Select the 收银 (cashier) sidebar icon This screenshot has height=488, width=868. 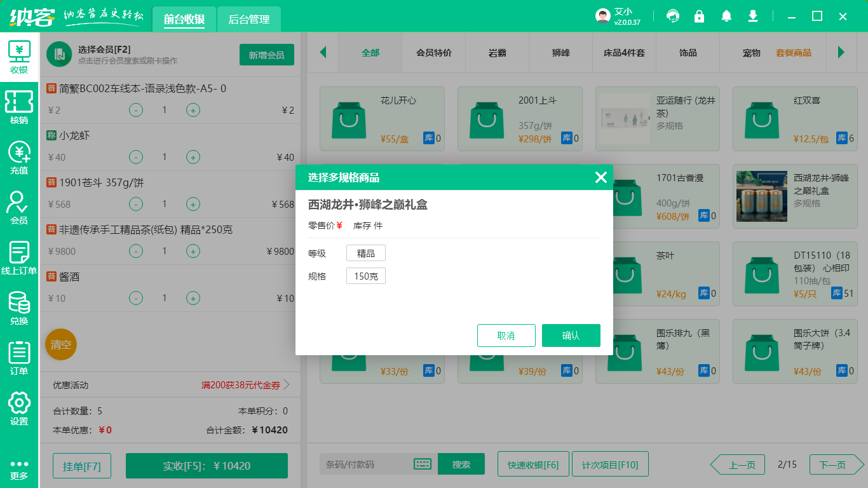19,57
